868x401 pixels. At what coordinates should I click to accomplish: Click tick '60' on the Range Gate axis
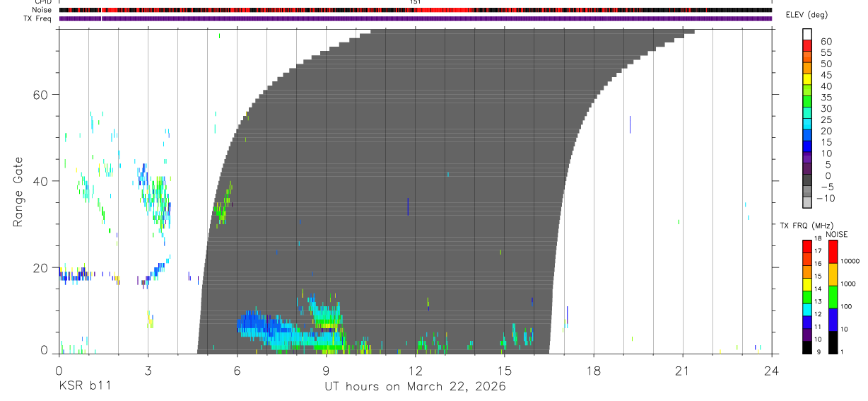click(40, 94)
